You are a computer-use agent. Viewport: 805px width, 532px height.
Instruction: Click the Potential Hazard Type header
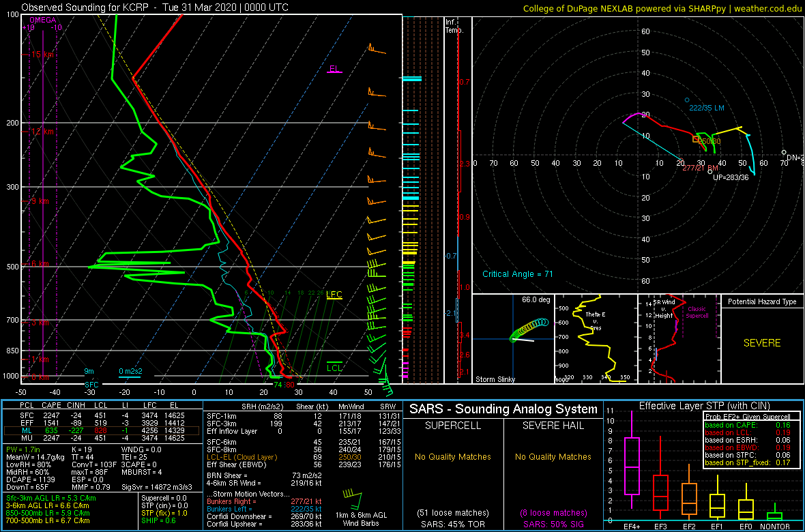tap(762, 302)
